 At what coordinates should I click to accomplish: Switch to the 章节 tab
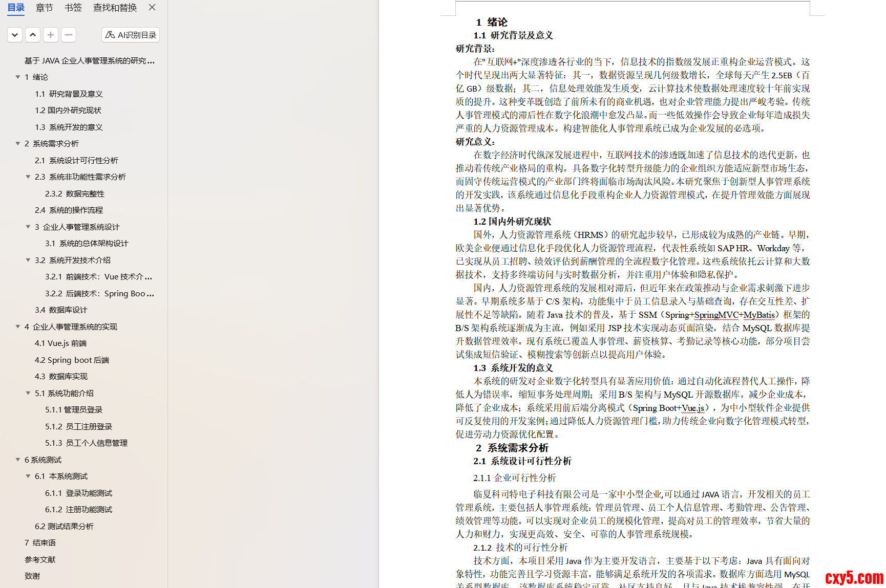45,8
